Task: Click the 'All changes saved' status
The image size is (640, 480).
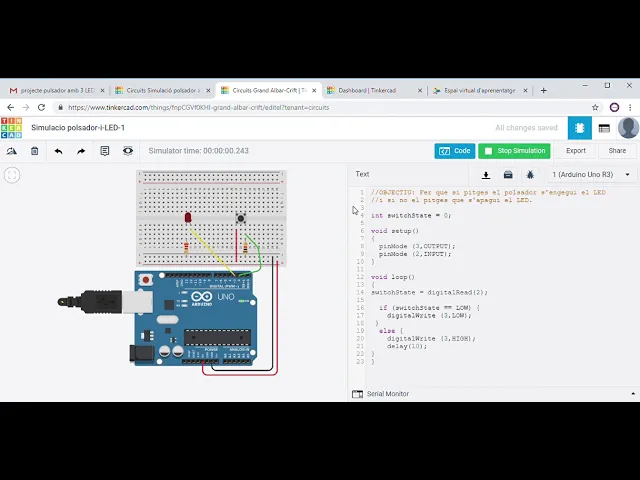Action: click(x=526, y=128)
